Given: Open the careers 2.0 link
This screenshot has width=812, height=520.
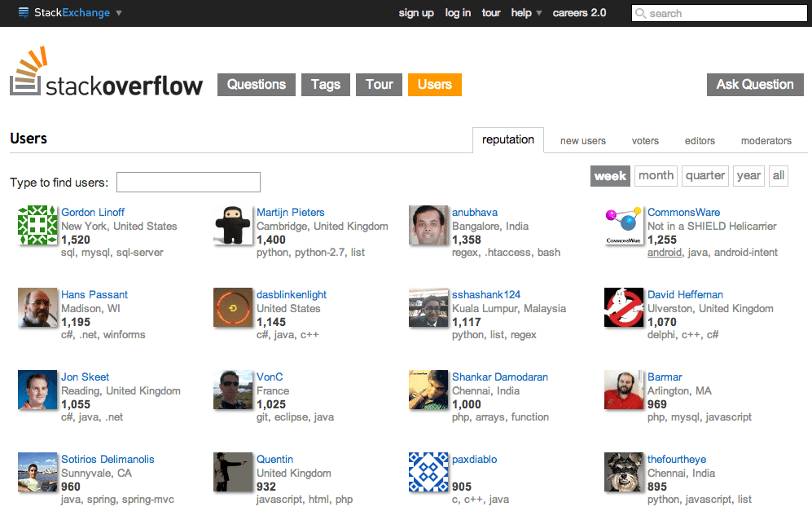Looking at the screenshot, I should (x=579, y=13).
